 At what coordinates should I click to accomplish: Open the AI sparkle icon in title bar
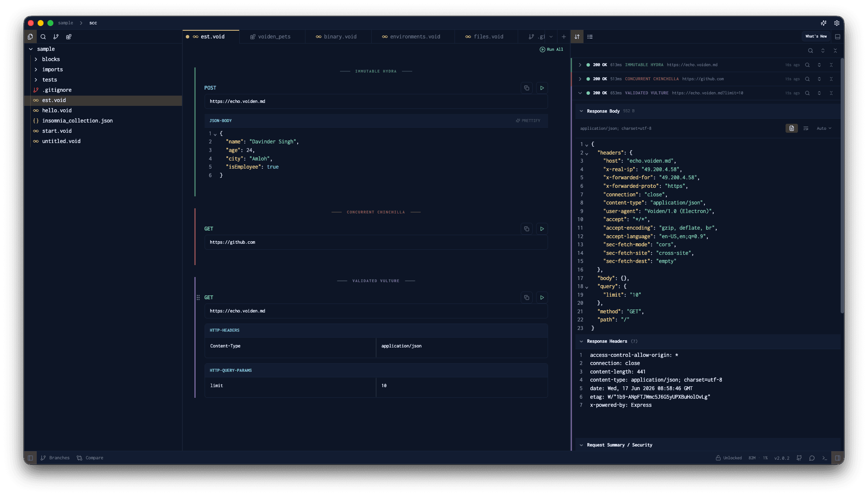pyautogui.click(x=824, y=23)
